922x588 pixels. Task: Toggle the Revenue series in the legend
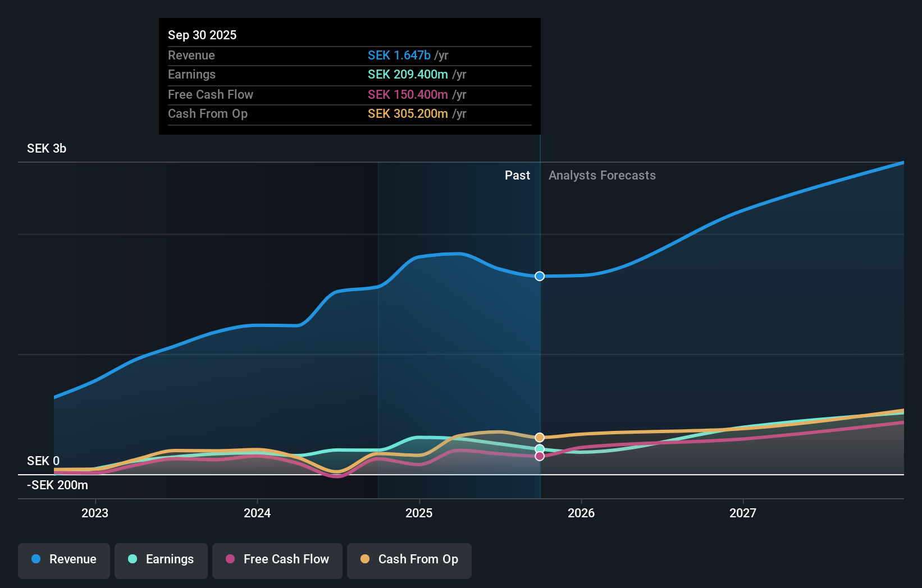point(63,561)
